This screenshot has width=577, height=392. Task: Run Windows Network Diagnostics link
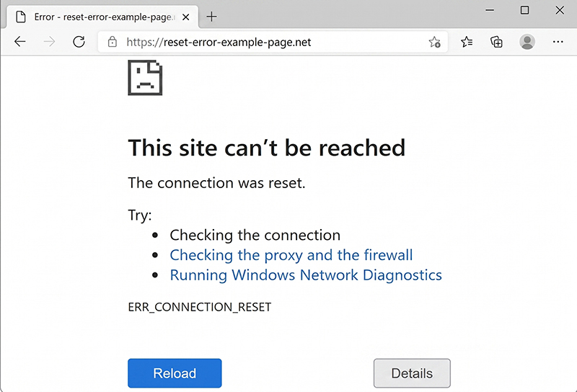(306, 275)
